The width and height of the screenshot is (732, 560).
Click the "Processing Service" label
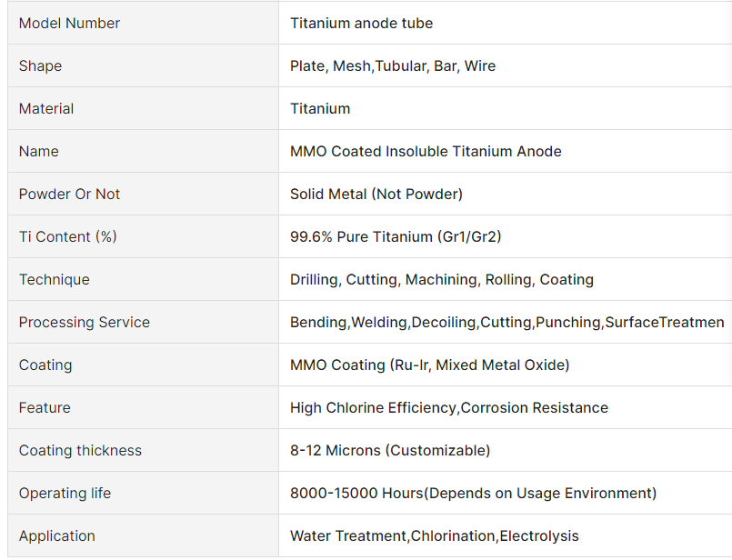click(x=85, y=323)
